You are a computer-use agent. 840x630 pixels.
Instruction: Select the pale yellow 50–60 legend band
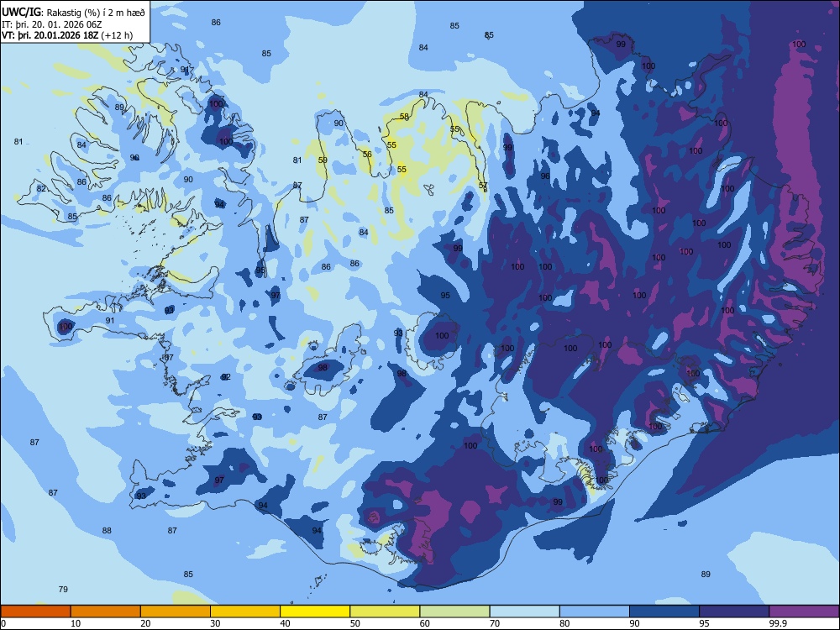coord(385,612)
